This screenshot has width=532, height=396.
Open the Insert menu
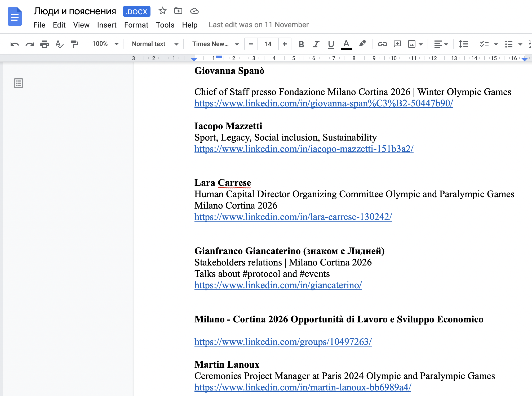(107, 25)
